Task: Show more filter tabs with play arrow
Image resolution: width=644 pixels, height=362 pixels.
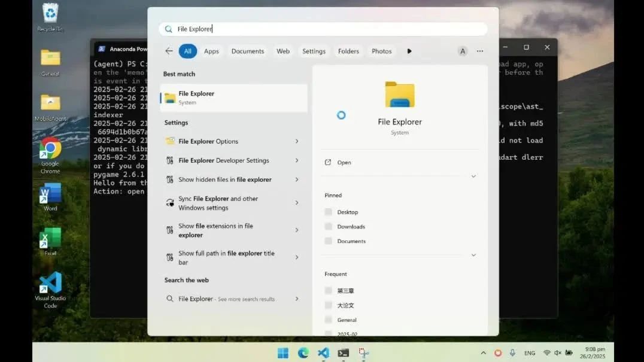Action: 409,51
